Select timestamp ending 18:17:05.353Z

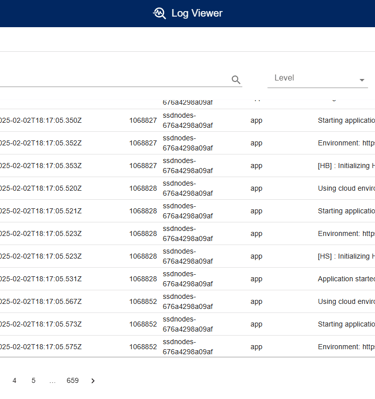(41, 166)
